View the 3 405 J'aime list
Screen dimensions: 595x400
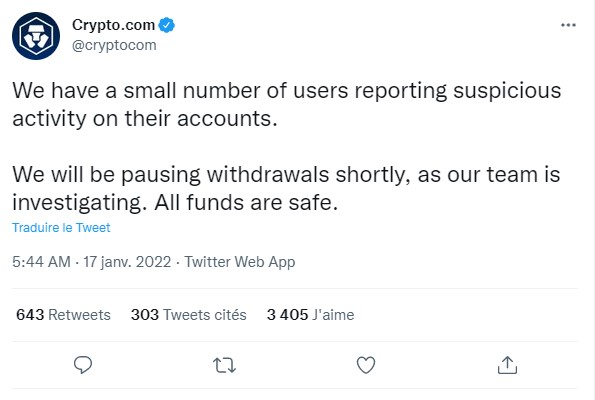coord(310,315)
